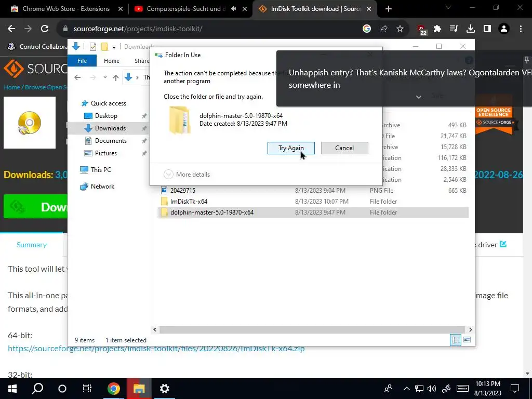532x399 pixels.
Task: Toggle the Chrome side panel
Action: pos(487,29)
